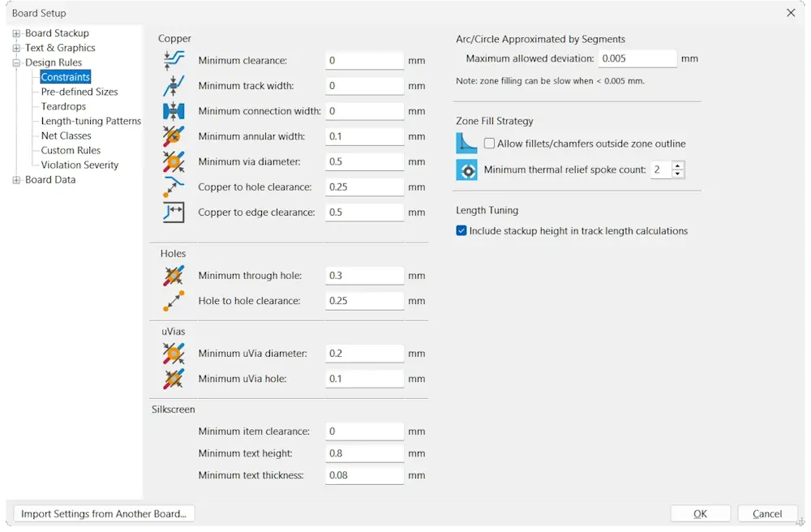Click the Copper to edge clearance icon

point(174,212)
